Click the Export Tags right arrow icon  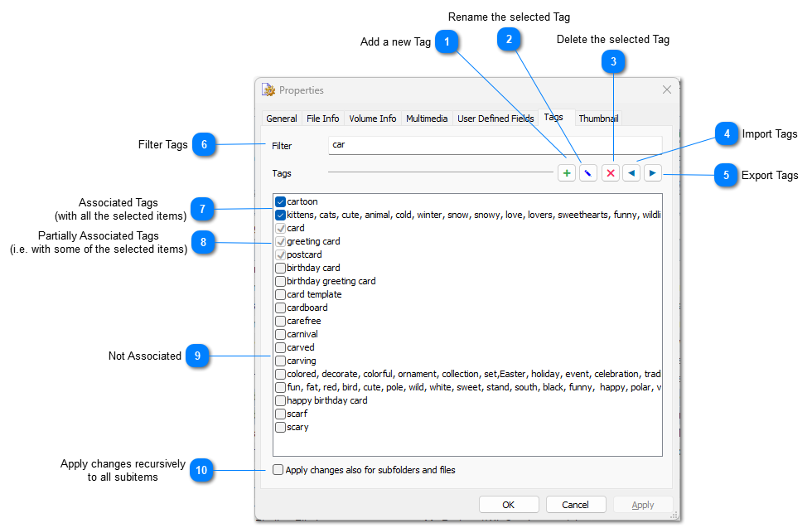coord(653,173)
